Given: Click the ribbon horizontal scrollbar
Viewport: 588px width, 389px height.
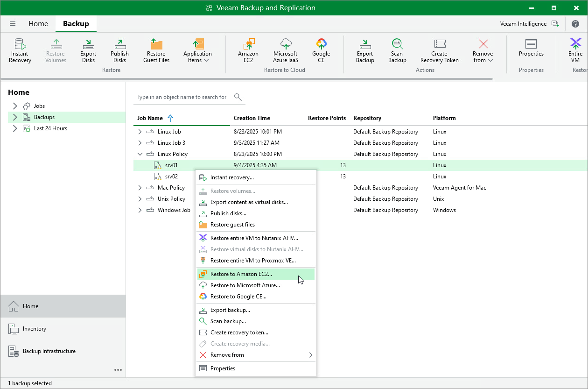Looking at the screenshot, I should [247, 79].
